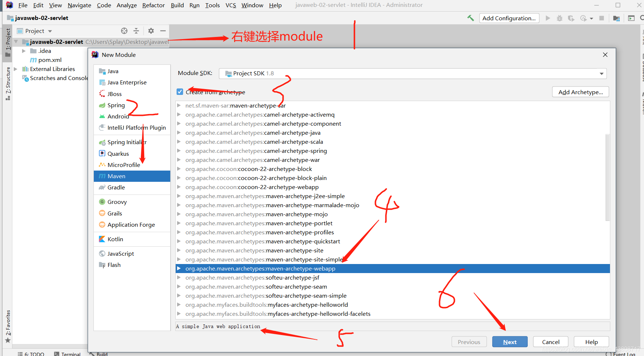Open the Terminal tool window tab
This screenshot has height=356, width=644.
pyautogui.click(x=67, y=354)
